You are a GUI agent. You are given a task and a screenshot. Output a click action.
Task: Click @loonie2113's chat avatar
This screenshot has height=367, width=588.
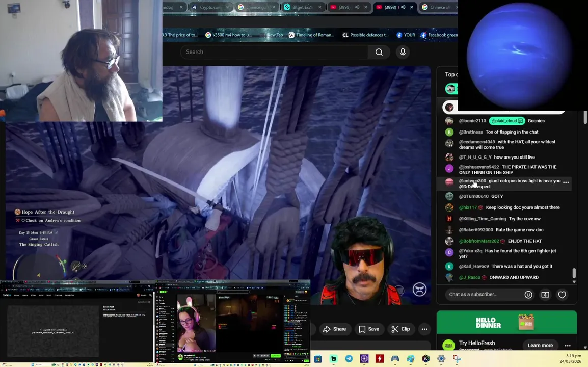449,121
